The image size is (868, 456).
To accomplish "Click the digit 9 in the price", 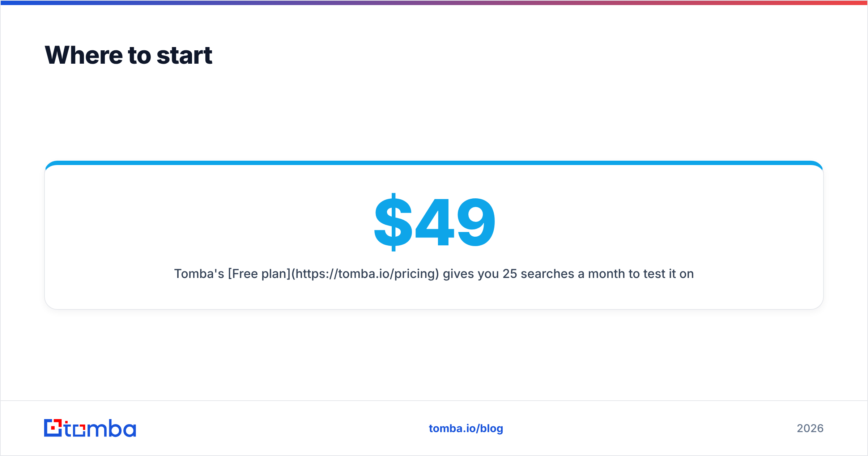I will click(x=476, y=222).
